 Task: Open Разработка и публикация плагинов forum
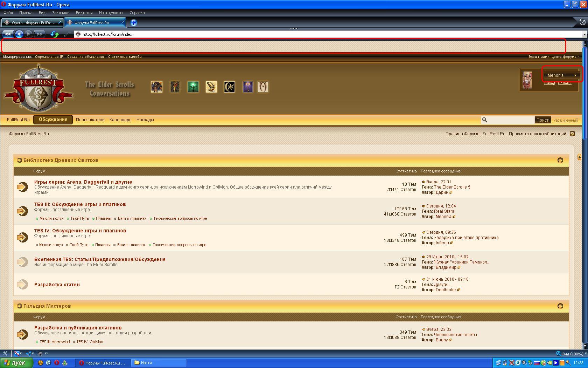point(78,328)
